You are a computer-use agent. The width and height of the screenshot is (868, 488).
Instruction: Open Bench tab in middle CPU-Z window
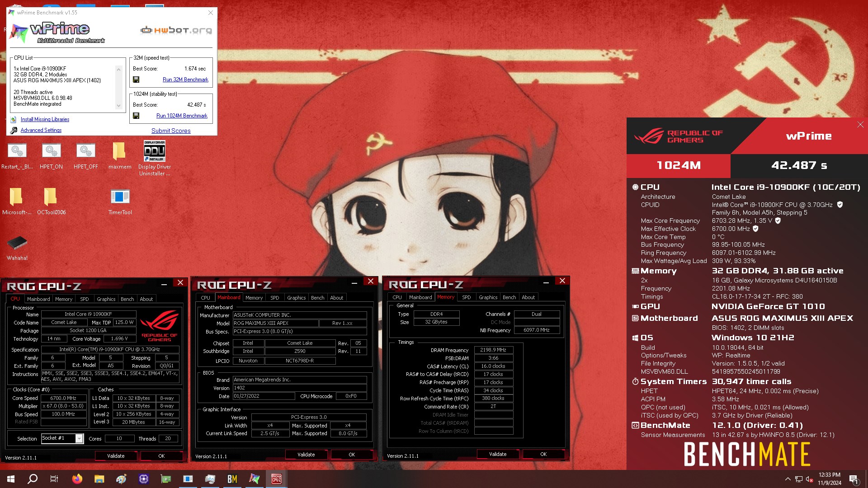317,298
